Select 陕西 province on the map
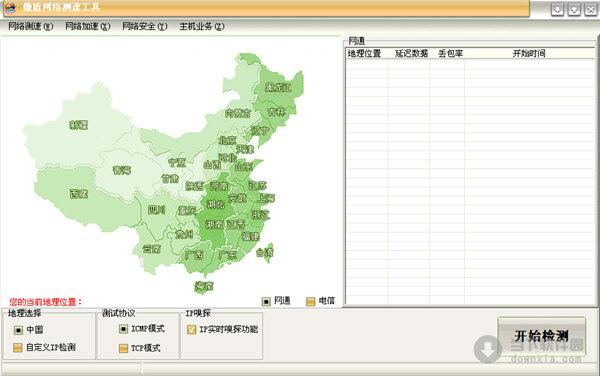 194,186
